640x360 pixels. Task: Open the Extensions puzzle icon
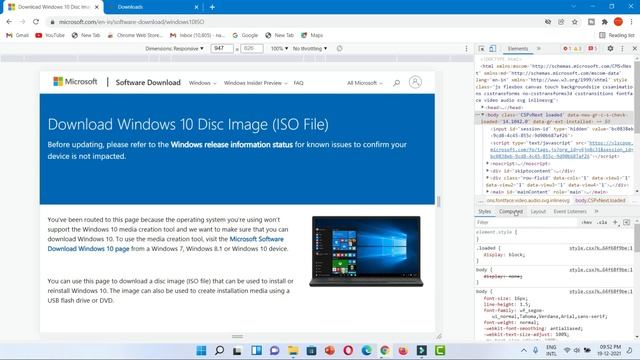pyautogui.click(x=604, y=22)
